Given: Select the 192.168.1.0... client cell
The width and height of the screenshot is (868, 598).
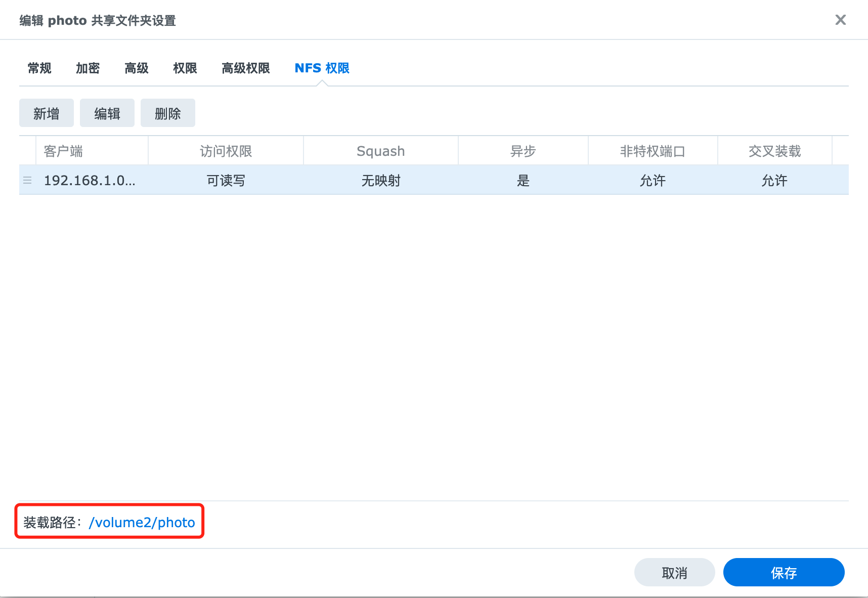Looking at the screenshot, I should (x=92, y=180).
